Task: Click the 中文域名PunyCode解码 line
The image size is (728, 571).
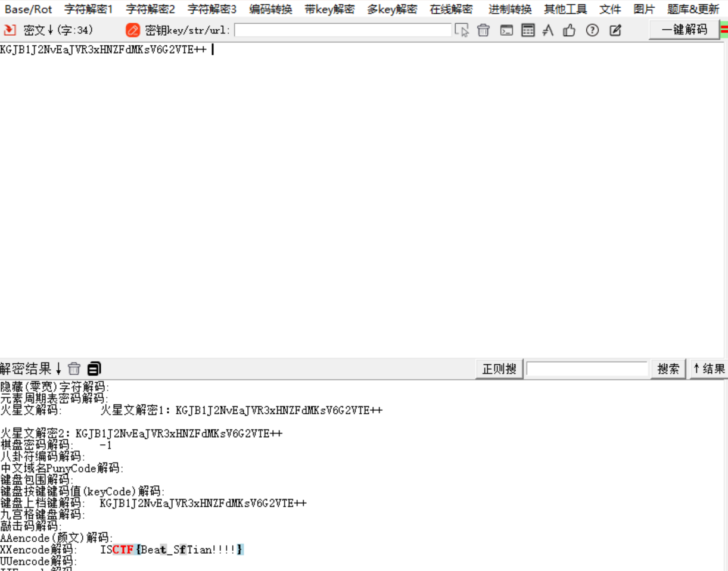Action: pos(62,468)
